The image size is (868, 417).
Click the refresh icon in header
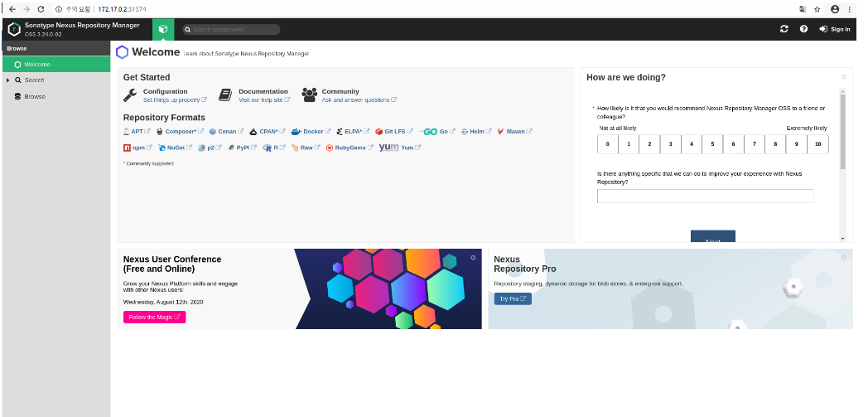pyautogui.click(x=784, y=29)
